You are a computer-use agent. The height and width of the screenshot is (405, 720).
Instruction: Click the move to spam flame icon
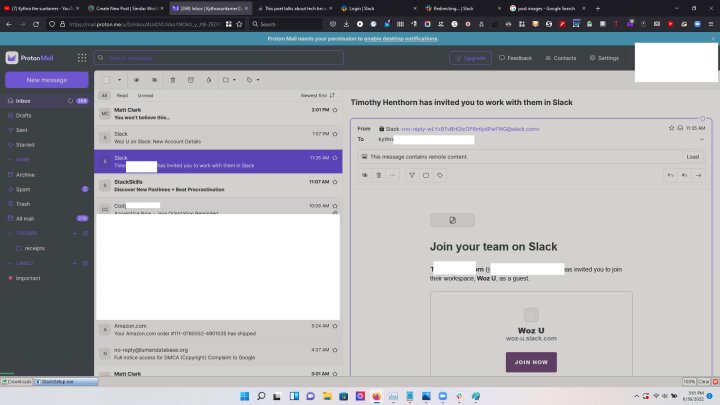(209, 80)
